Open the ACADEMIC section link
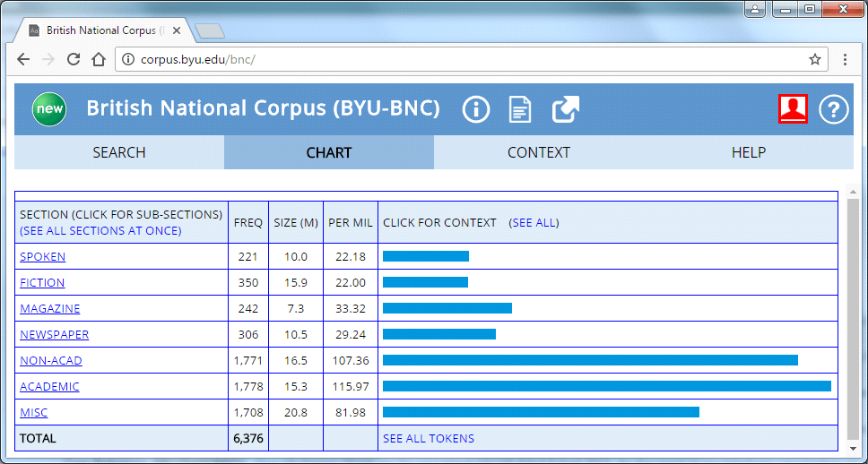 49,387
